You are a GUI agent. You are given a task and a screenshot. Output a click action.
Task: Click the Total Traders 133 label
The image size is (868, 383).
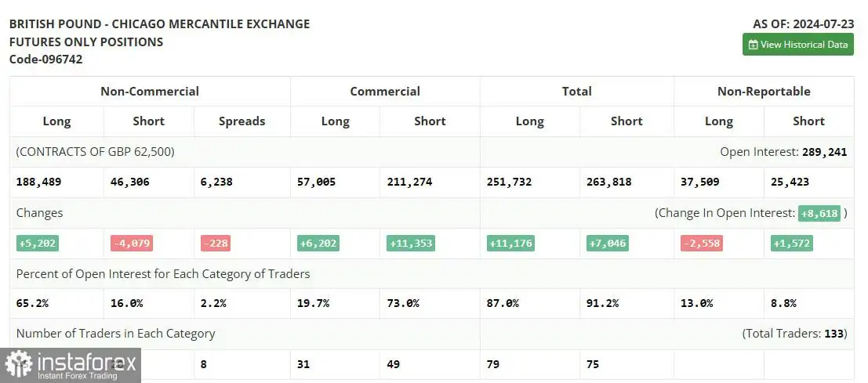[794, 334]
